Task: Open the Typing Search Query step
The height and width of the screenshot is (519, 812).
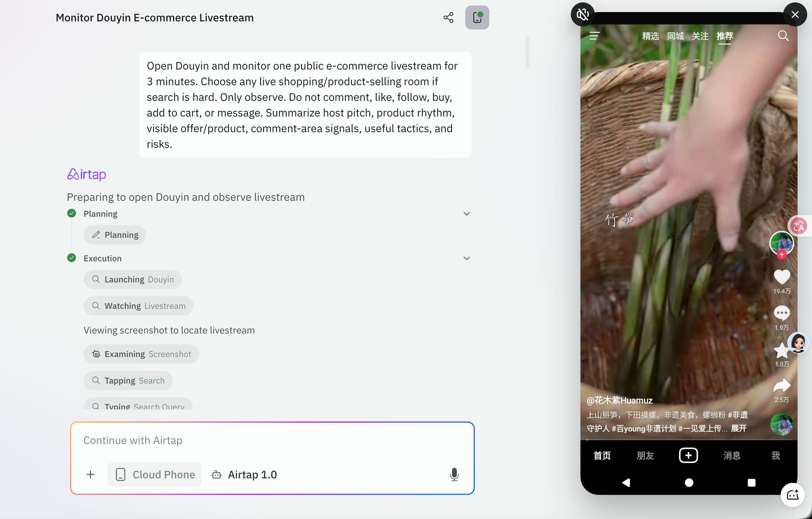Action: [x=138, y=404]
